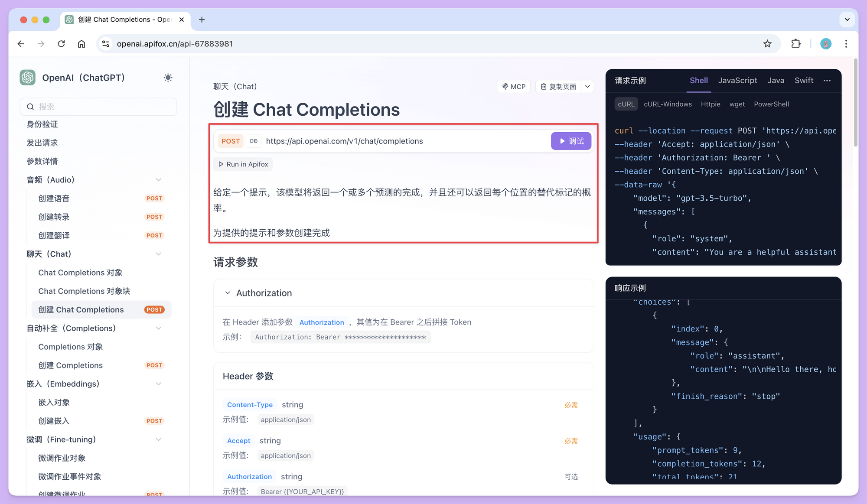The height and width of the screenshot is (504, 867).
Task: Select Httpie sub-tab
Action: click(711, 104)
